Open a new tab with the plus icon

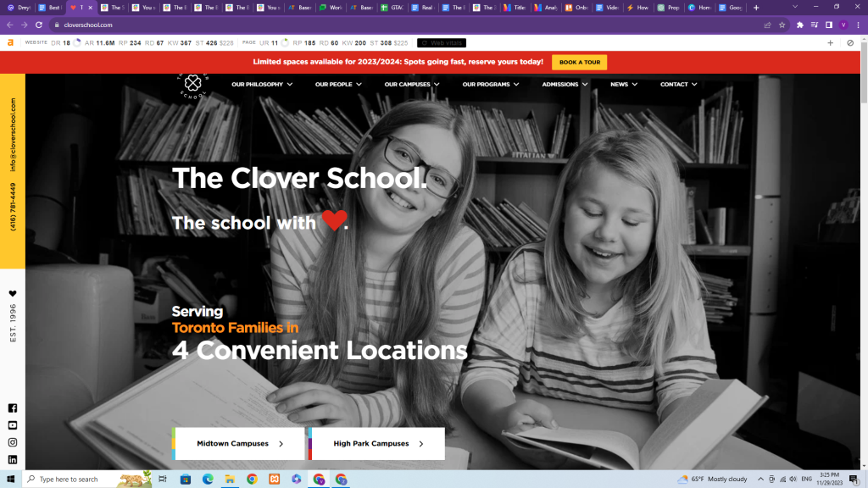click(x=756, y=8)
